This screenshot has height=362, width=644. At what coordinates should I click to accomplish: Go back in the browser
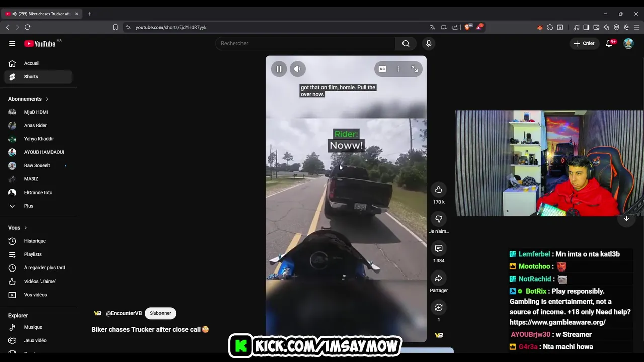(x=7, y=27)
